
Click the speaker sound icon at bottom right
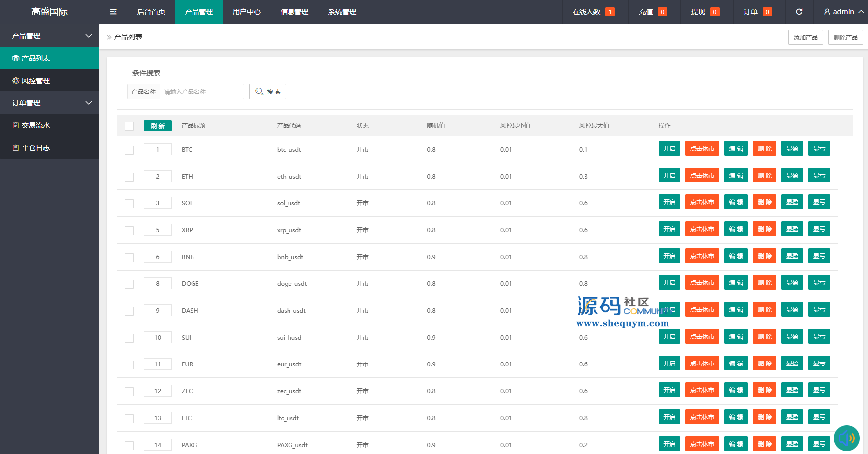point(846,438)
